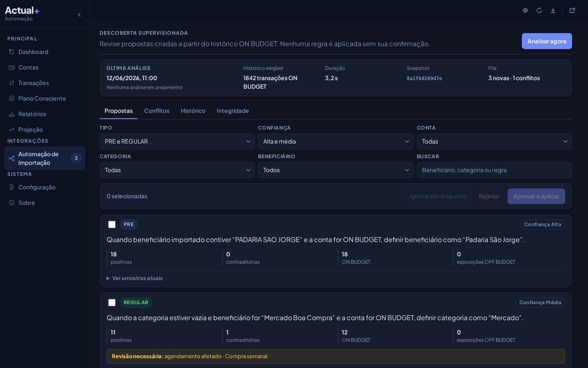Click the Contas card icon
588x368 pixels.
coord(12,67)
